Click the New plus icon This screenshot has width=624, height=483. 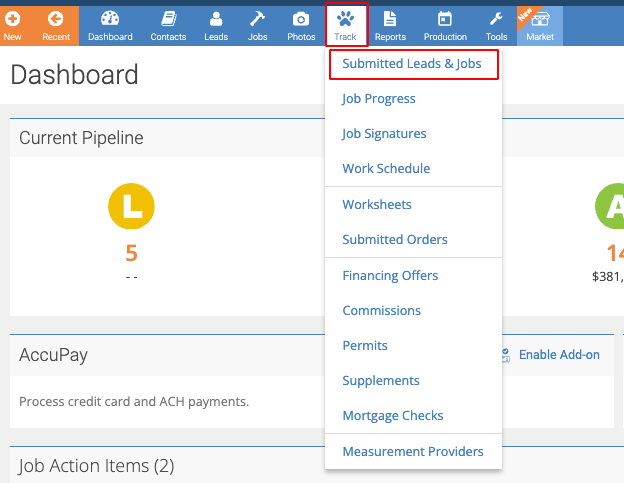click(x=12, y=19)
